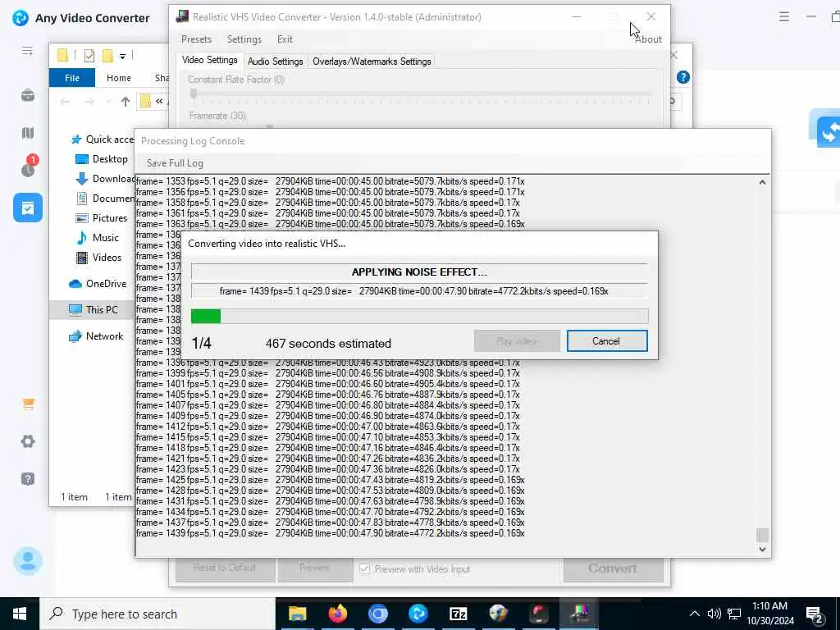This screenshot has height=630, width=840.
Task: Select This PC in Explorer navigation pane
Action: pos(94,309)
